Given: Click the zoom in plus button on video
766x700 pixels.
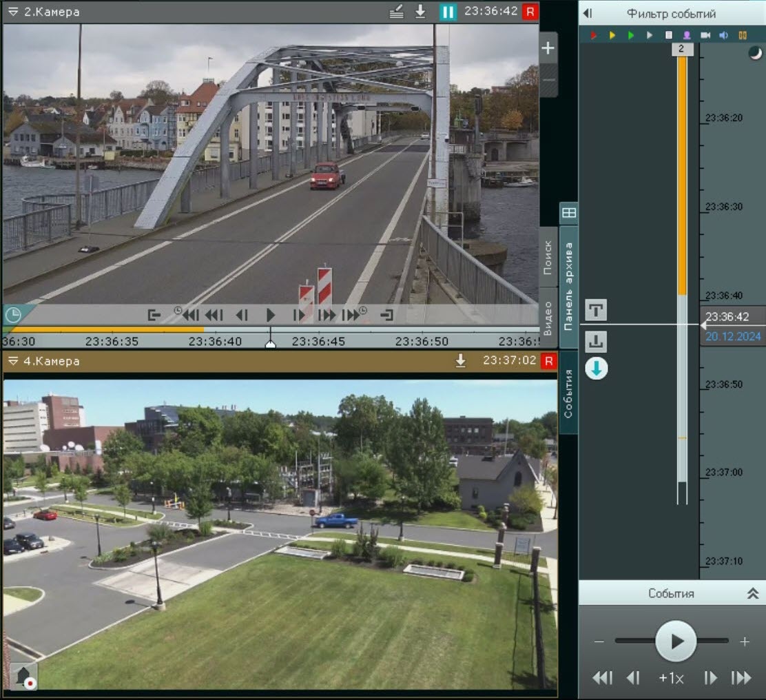Looking at the screenshot, I should point(548,48).
